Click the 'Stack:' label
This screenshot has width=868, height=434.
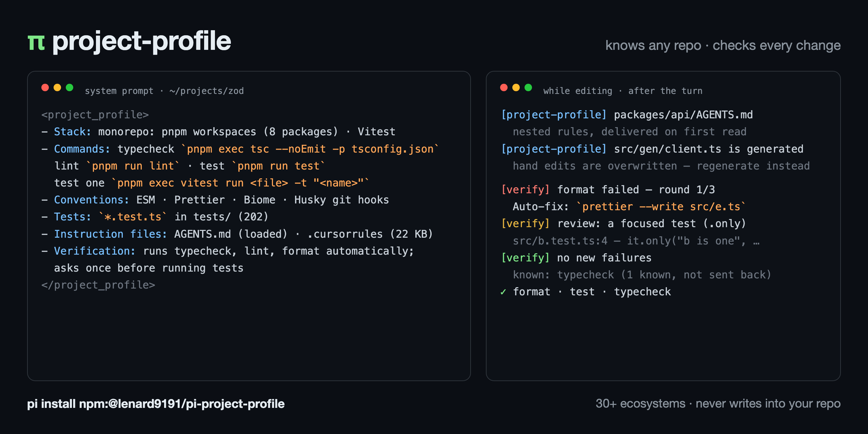[x=73, y=132]
